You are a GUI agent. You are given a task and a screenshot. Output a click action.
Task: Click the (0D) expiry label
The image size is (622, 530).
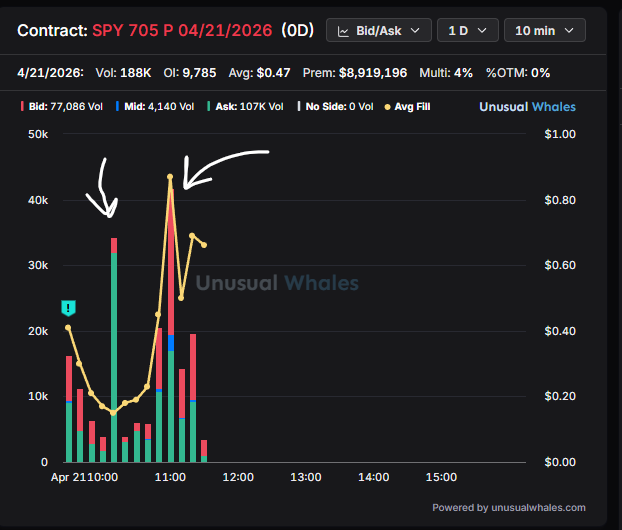tap(297, 31)
